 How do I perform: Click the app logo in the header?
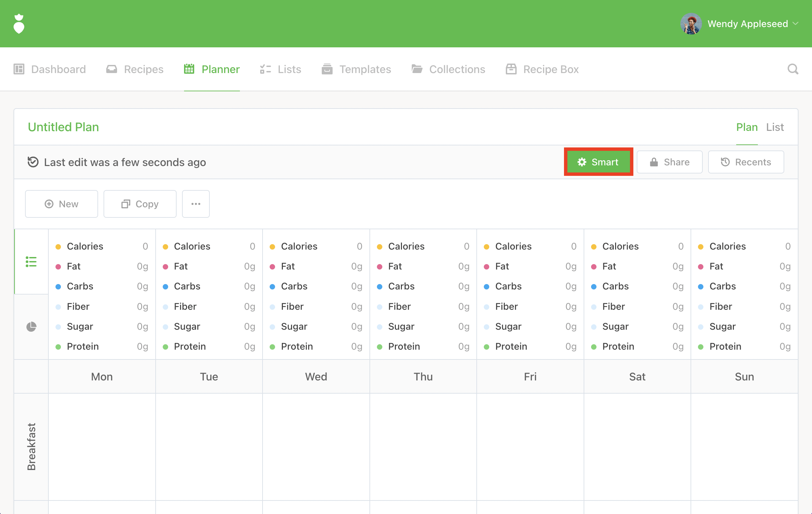[x=19, y=24]
